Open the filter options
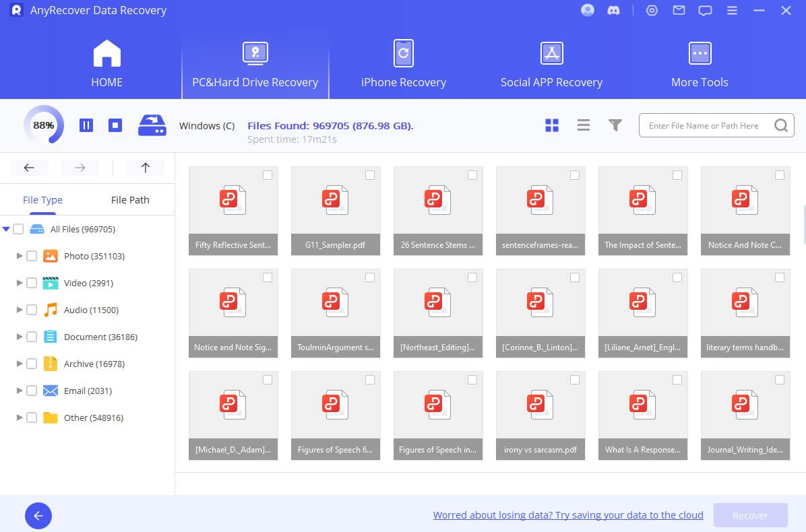 [615, 125]
